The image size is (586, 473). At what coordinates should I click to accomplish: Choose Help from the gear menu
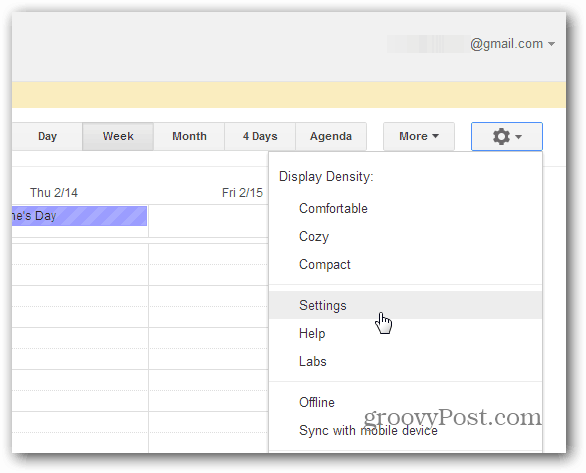[405, 333]
